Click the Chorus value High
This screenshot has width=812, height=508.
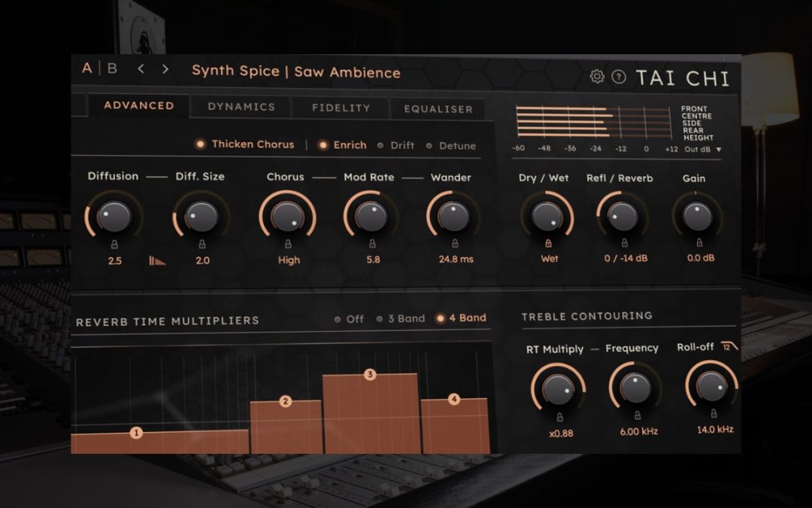click(x=289, y=260)
